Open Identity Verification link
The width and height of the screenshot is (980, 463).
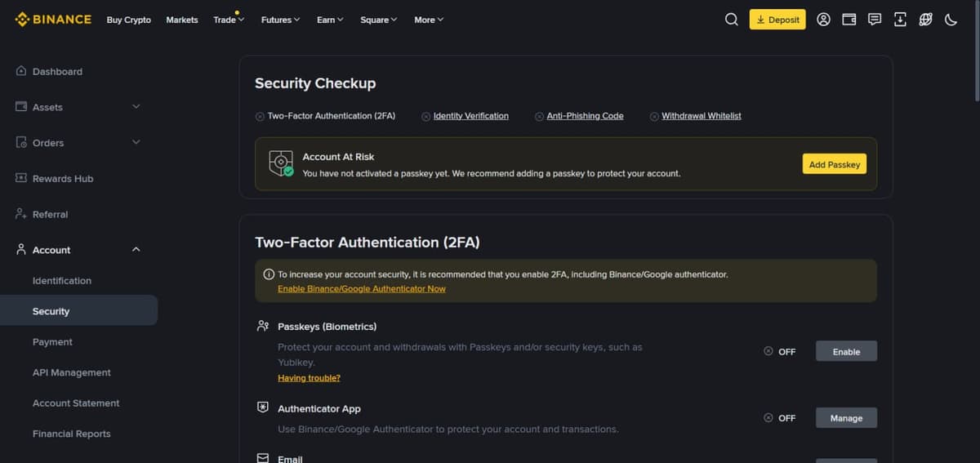(470, 116)
